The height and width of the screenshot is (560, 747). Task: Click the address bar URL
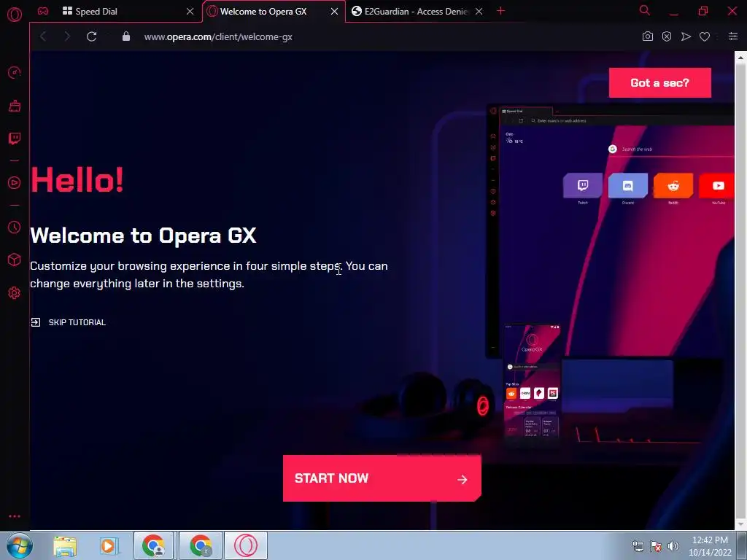218,36
